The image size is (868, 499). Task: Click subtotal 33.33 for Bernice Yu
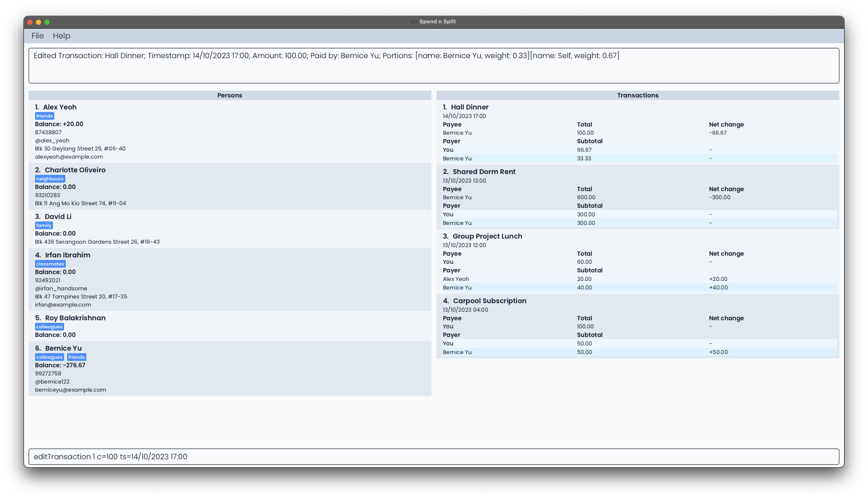pyautogui.click(x=584, y=159)
